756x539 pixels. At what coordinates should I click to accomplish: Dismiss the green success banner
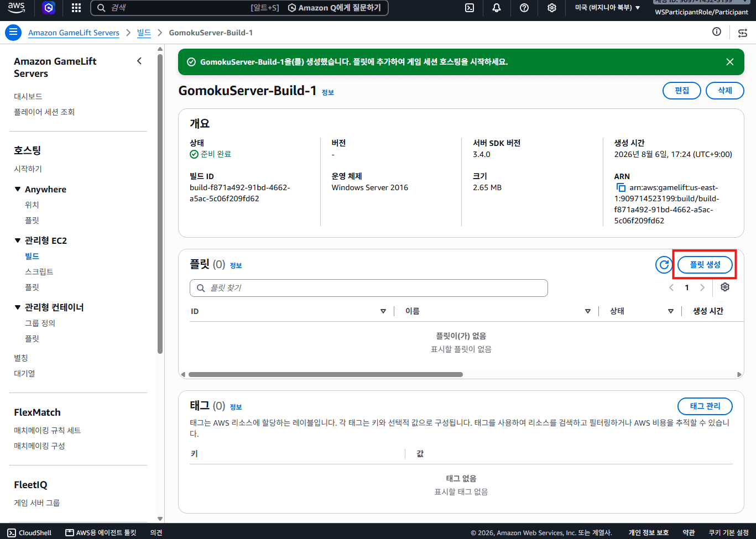730,62
